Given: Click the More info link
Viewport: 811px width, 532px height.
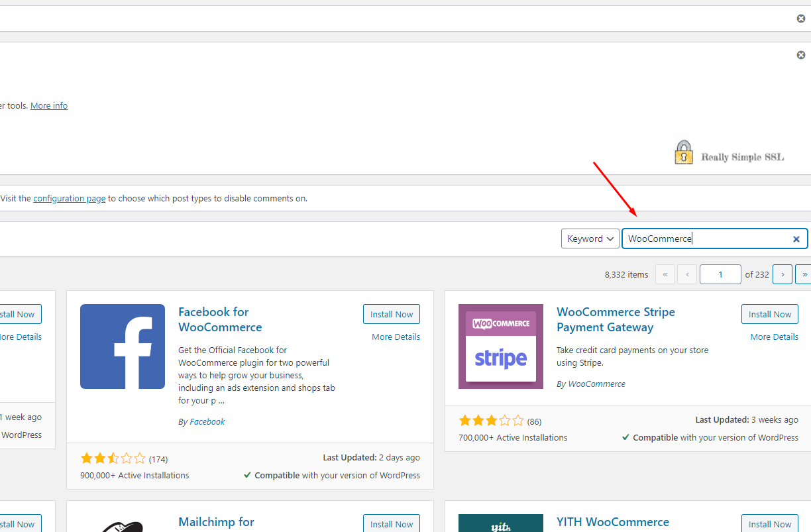Looking at the screenshot, I should point(49,105).
